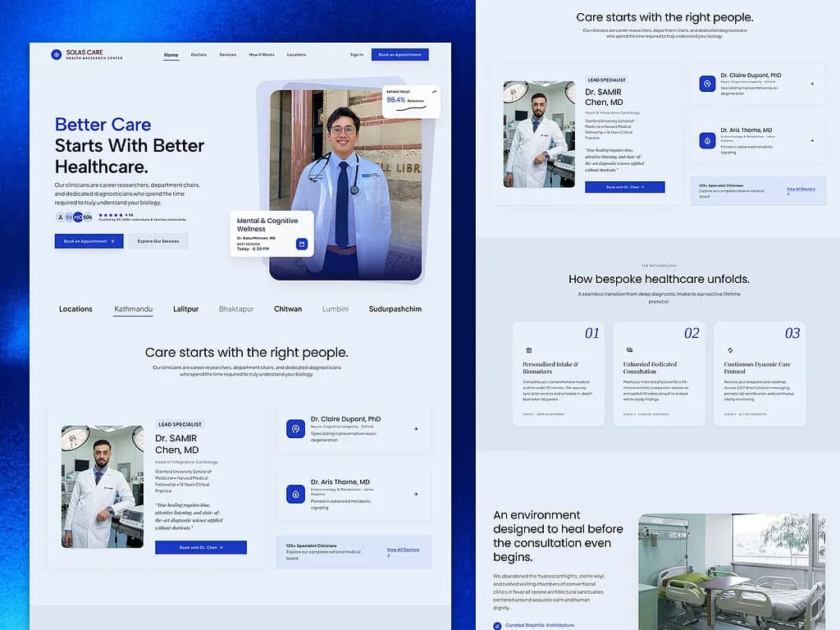The image size is (840, 630).
Task: Click the icon in the Unhurried Dedicated Consultation card
Action: point(629,349)
